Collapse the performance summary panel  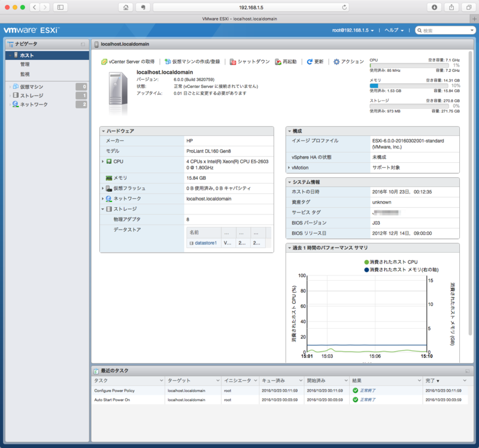[x=290, y=248]
